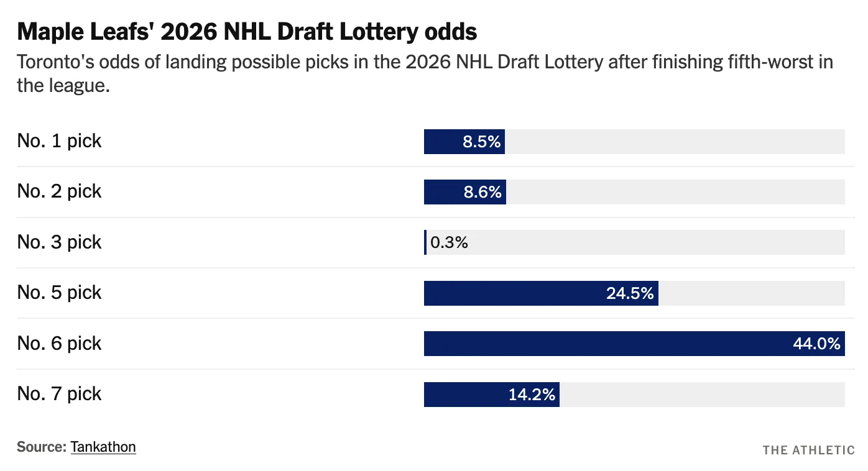This screenshot has width=868, height=471.
Task: Click the 8.5% value on the bar
Action: [x=481, y=142]
